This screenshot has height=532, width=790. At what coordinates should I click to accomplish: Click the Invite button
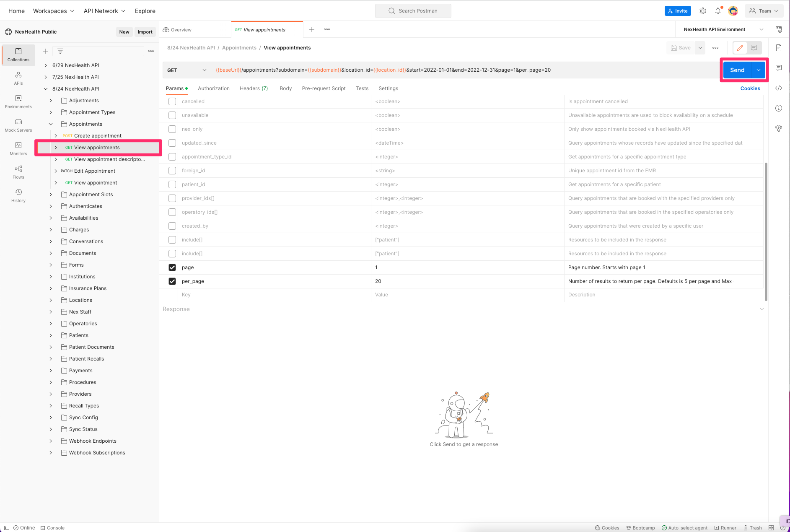coord(678,11)
